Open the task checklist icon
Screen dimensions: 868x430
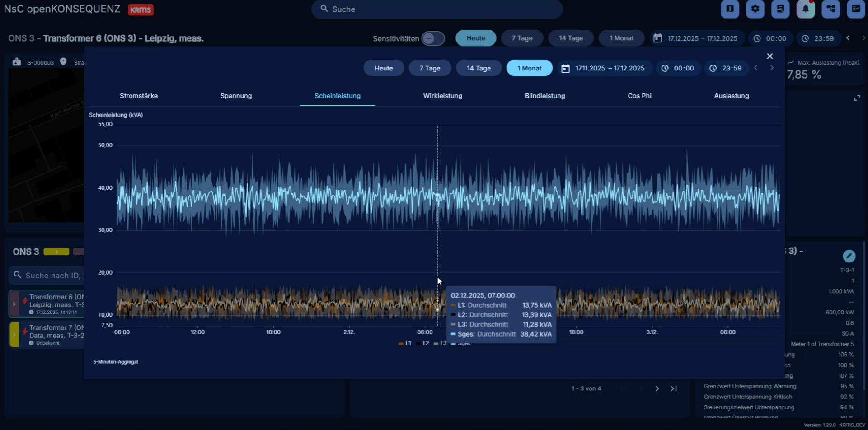tap(856, 9)
